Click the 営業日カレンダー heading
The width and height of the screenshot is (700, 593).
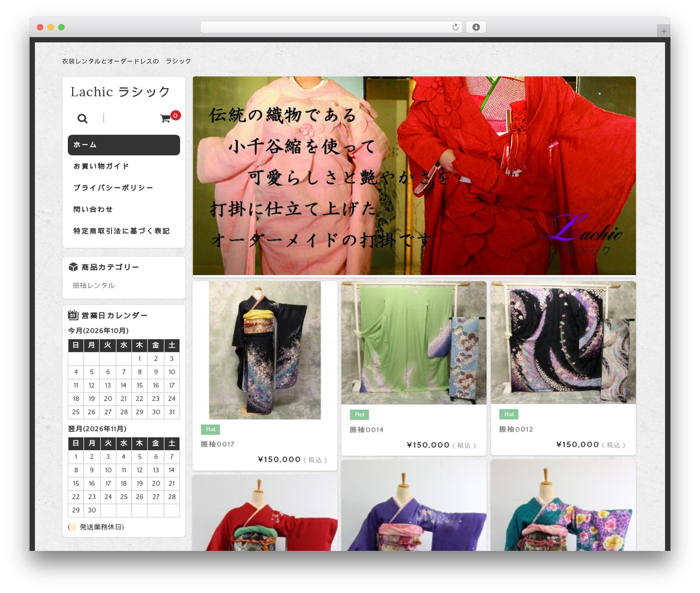(115, 316)
